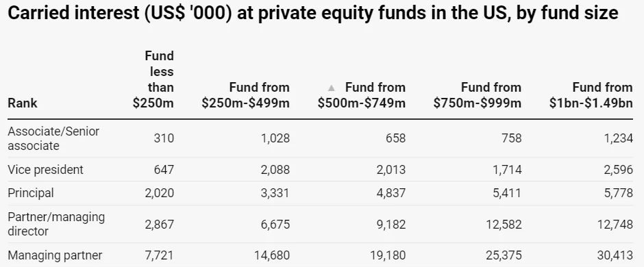Click the 310 value for Associate row
Viewport: 644px width, 267px height.
coord(164,138)
